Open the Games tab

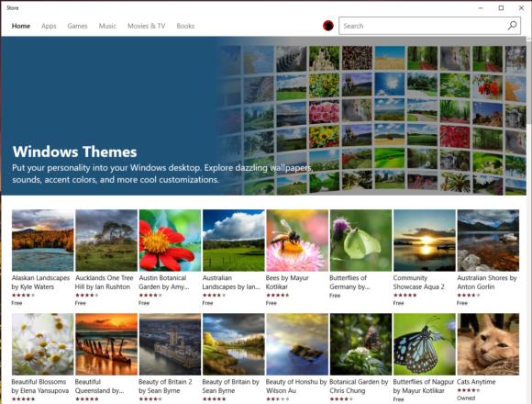click(x=77, y=26)
